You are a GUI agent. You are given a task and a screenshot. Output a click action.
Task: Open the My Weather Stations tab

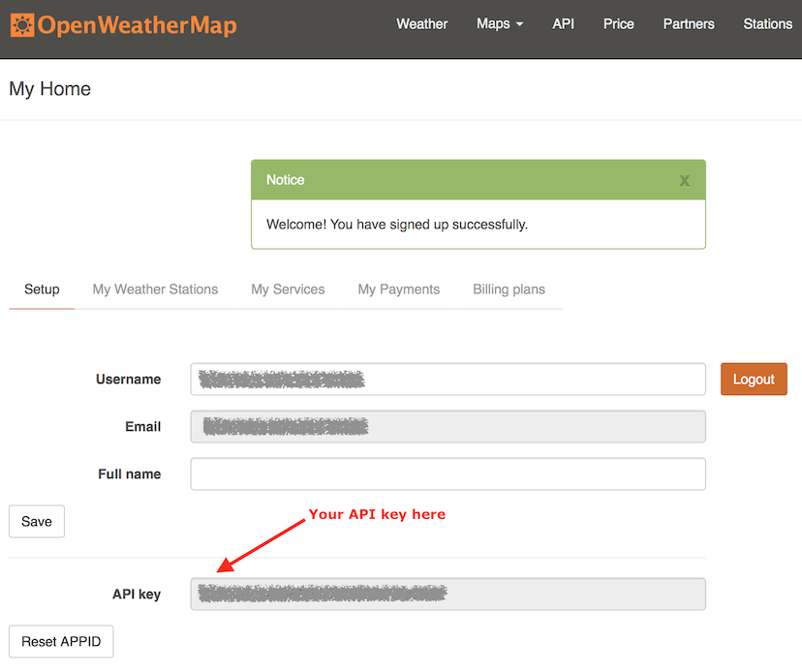tap(155, 289)
